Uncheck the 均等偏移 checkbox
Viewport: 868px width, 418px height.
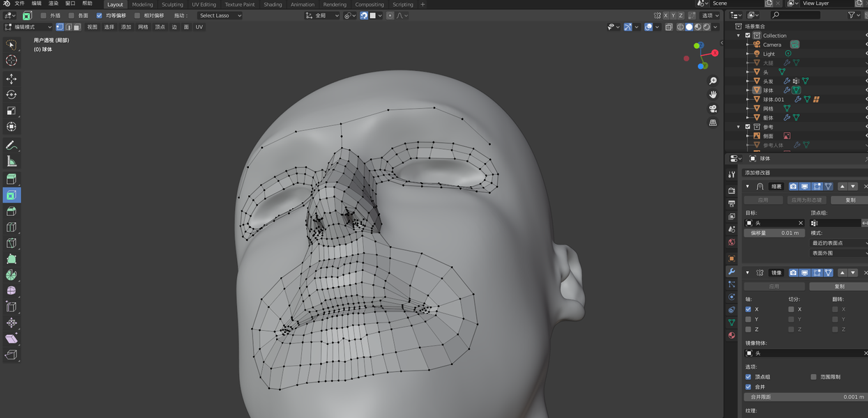[x=99, y=15]
